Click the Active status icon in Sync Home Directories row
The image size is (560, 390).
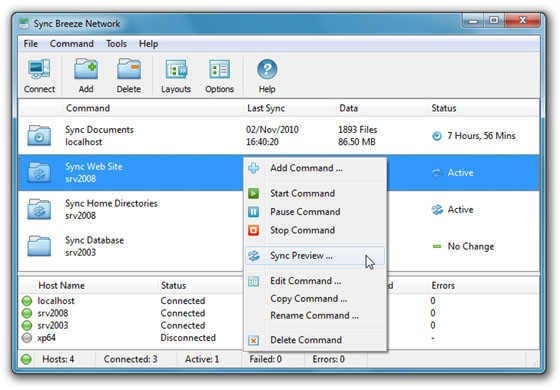coord(437,210)
